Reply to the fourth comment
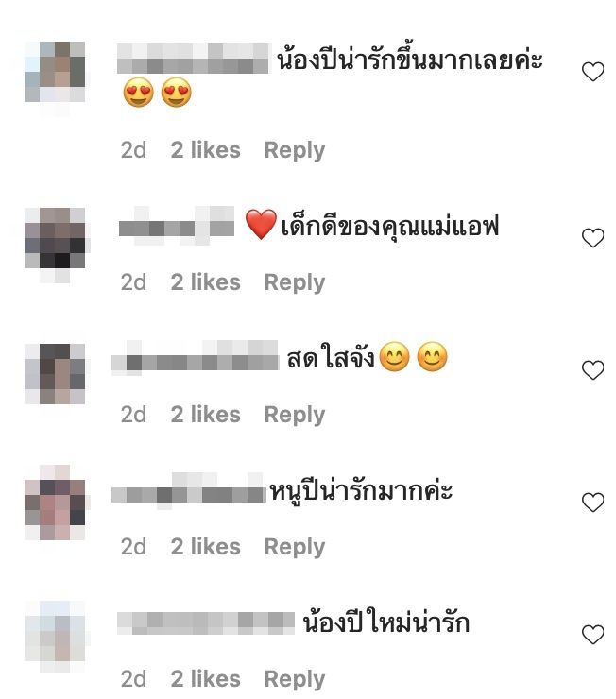 click(x=295, y=548)
